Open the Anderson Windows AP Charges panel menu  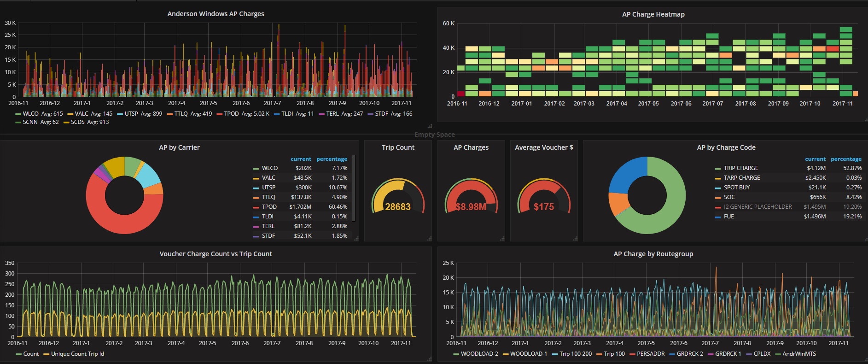click(x=216, y=14)
